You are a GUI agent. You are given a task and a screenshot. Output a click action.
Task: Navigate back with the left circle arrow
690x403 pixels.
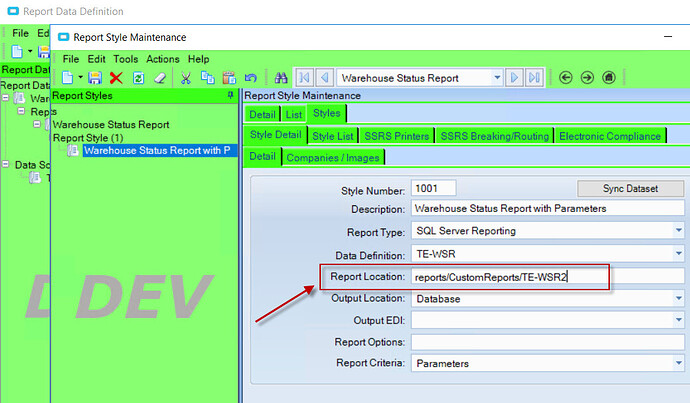(x=565, y=78)
